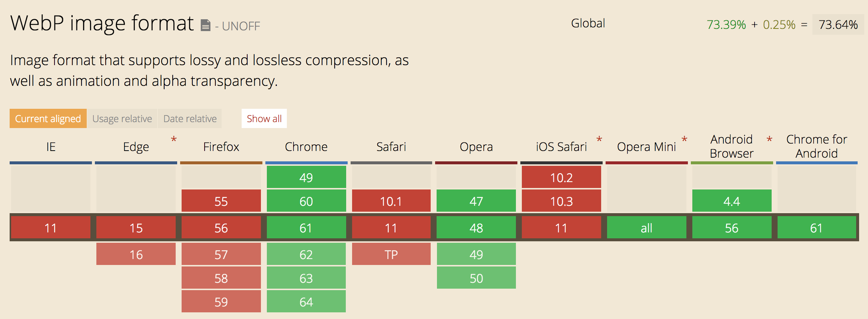Open the Chrome 61 support cell
The width and height of the screenshot is (868, 319).
coord(306,227)
